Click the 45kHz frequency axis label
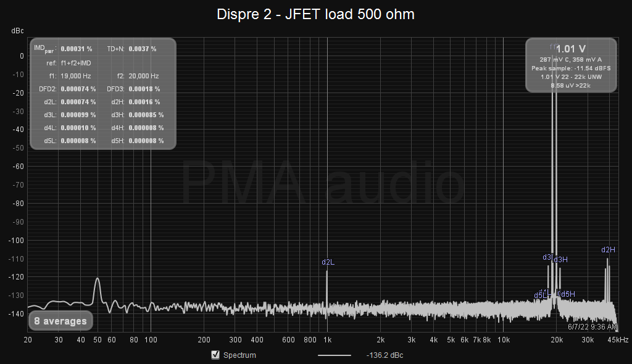This screenshot has width=632, height=364. tap(618, 340)
